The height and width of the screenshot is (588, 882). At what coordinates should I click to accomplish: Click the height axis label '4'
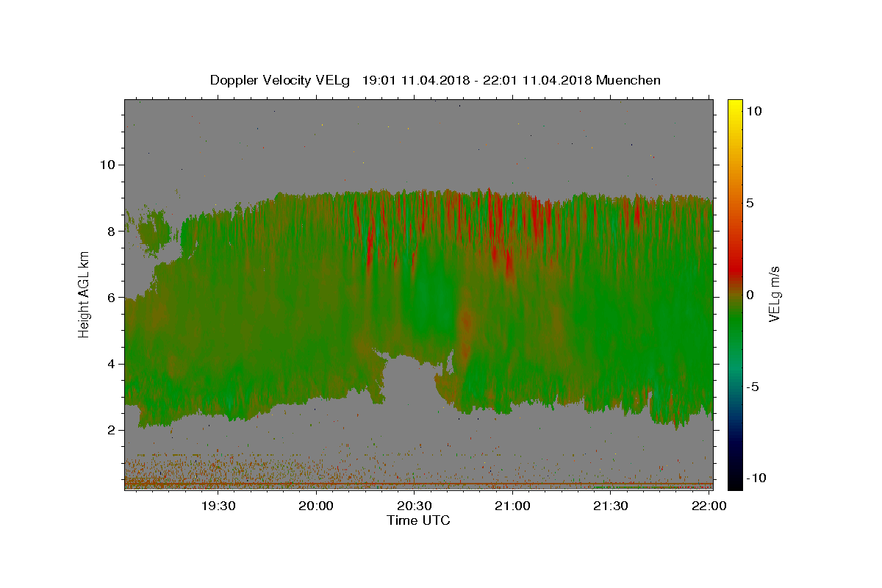click(112, 364)
